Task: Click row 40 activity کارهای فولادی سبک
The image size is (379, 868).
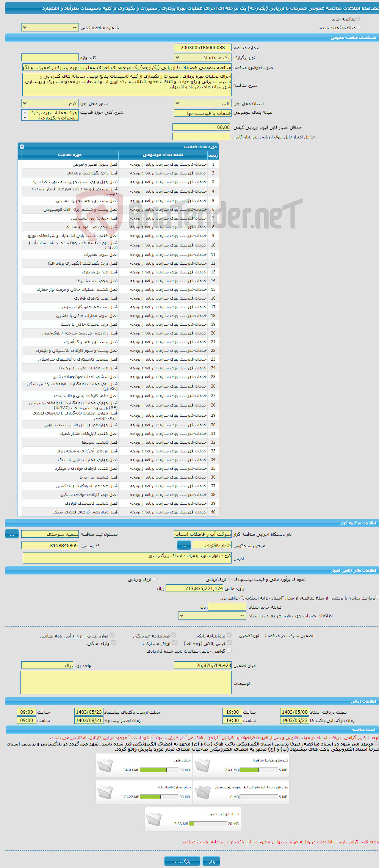Action: 85,512
